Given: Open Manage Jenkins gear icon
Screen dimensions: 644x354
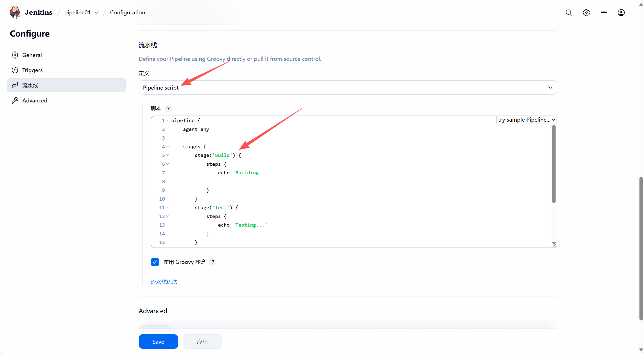Looking at the screenshot, I should point(586,13).
